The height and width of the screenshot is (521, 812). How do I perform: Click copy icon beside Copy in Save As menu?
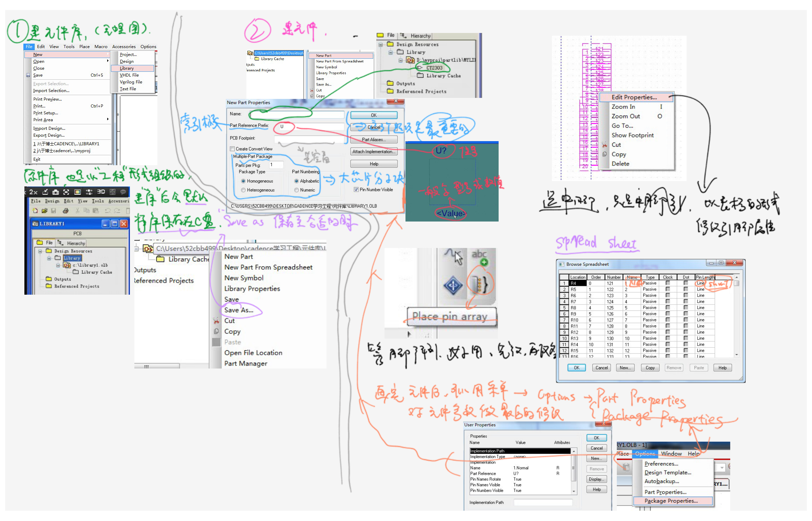click(216, 331)
